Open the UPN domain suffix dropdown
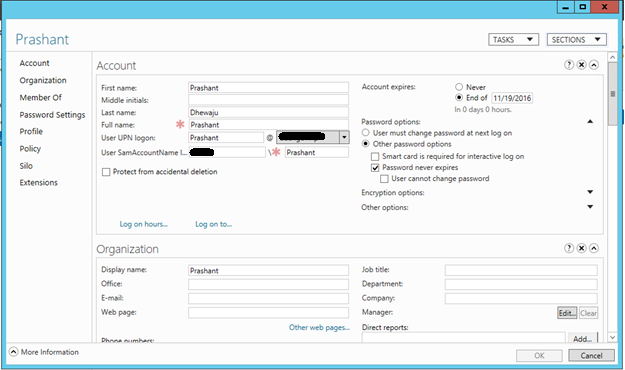The height and width of the screenshot is (370, 625). pyautogui.click(x=344, y=138)
